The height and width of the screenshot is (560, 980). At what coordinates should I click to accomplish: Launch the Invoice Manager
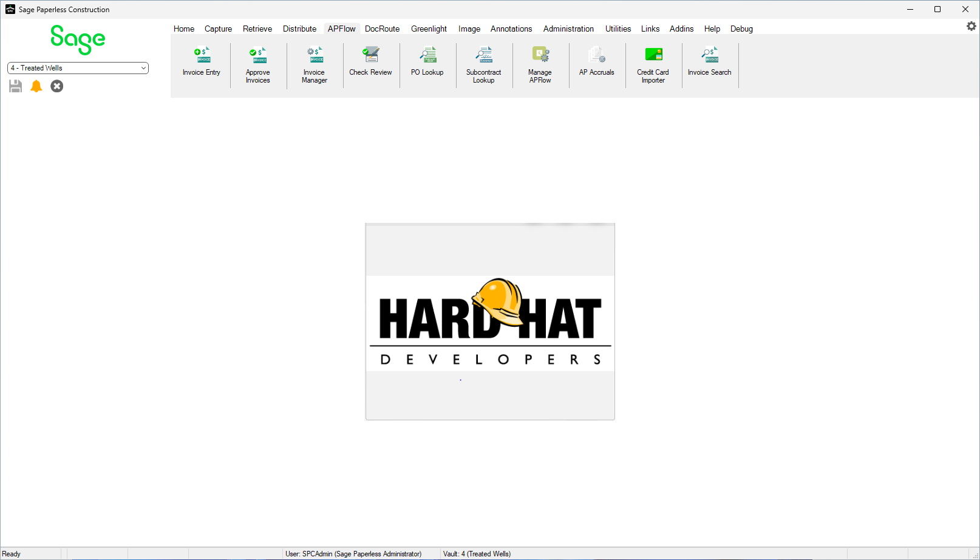315,64
